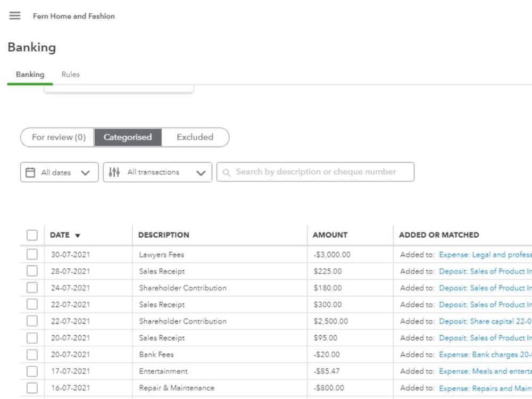This screenshot has height=399, width=532.
Task: Open the Meals and entertainment expense link
Action: 485,371
